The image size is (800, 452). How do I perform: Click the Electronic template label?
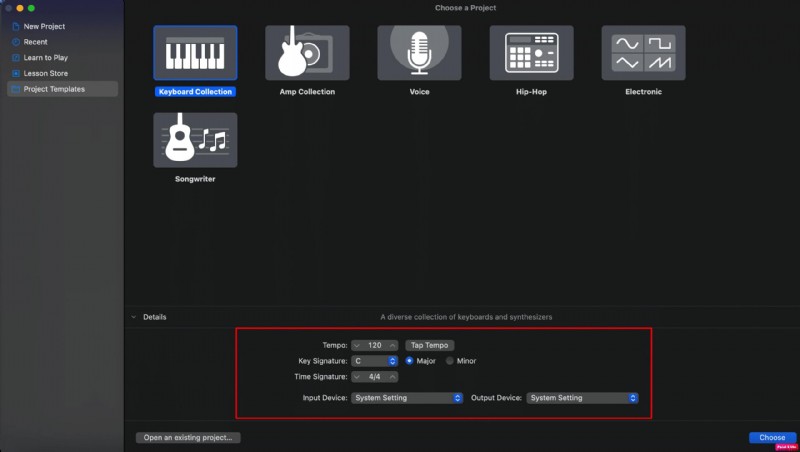[643, 92]
